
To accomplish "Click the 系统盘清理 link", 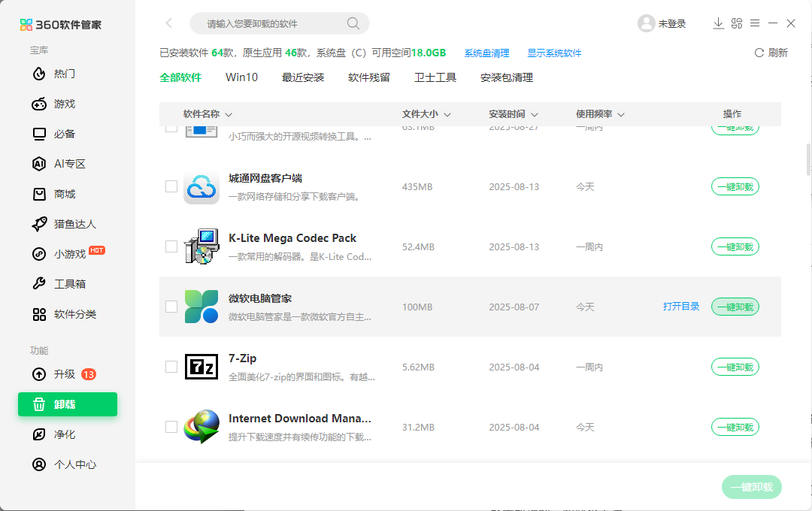I will (x=486, y=53).
